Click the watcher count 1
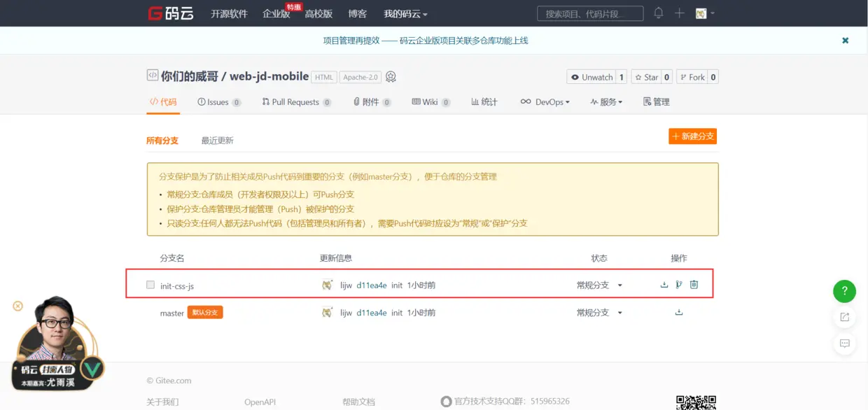 pos(621,77)
